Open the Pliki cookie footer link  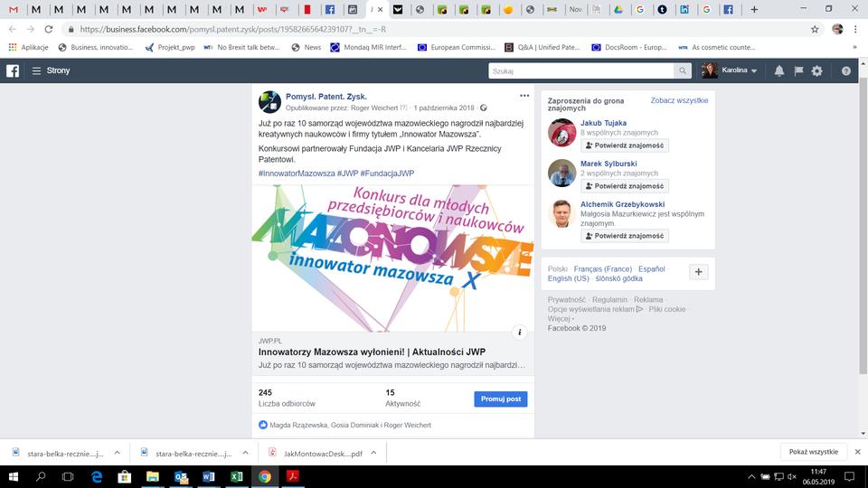click(667, 309)
